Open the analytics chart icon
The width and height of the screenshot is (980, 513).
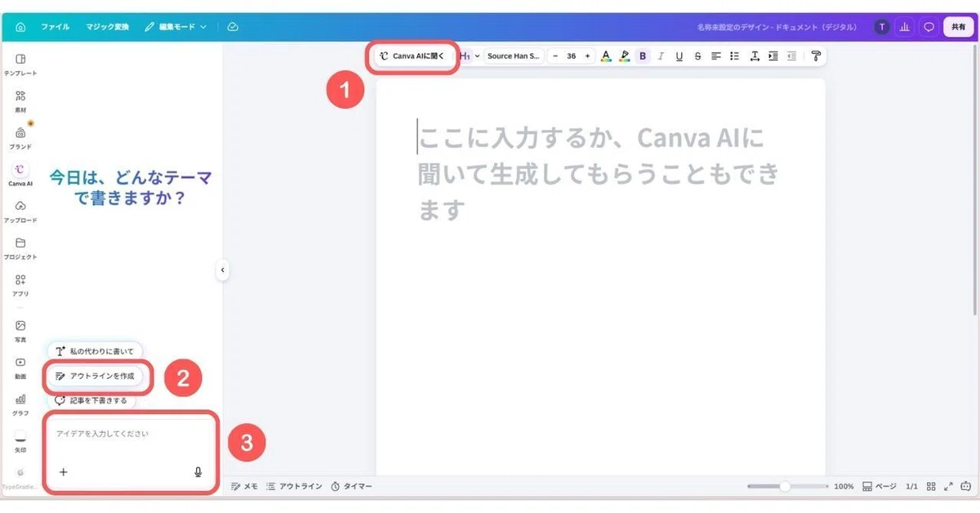(x=904, y=27)
